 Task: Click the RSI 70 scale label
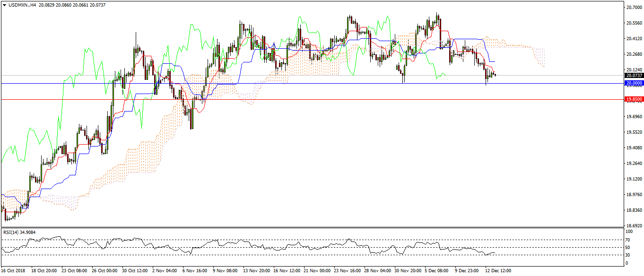[x=628, y=240]
